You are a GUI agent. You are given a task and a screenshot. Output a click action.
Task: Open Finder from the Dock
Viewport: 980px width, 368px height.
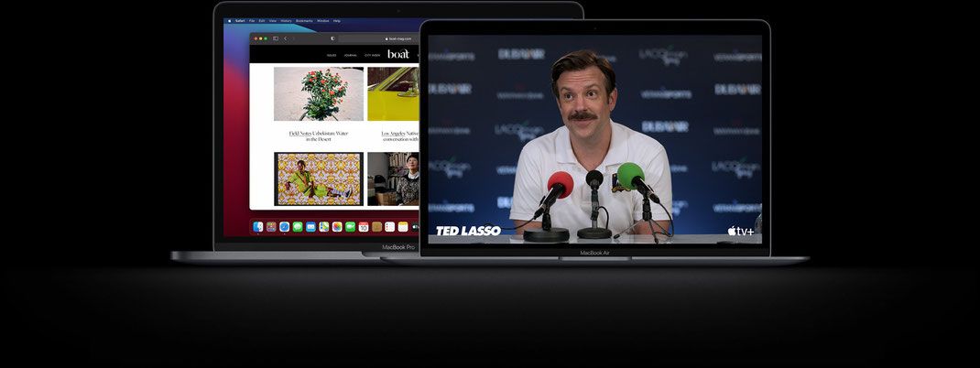pyautogui.click(x=258, y=227)
